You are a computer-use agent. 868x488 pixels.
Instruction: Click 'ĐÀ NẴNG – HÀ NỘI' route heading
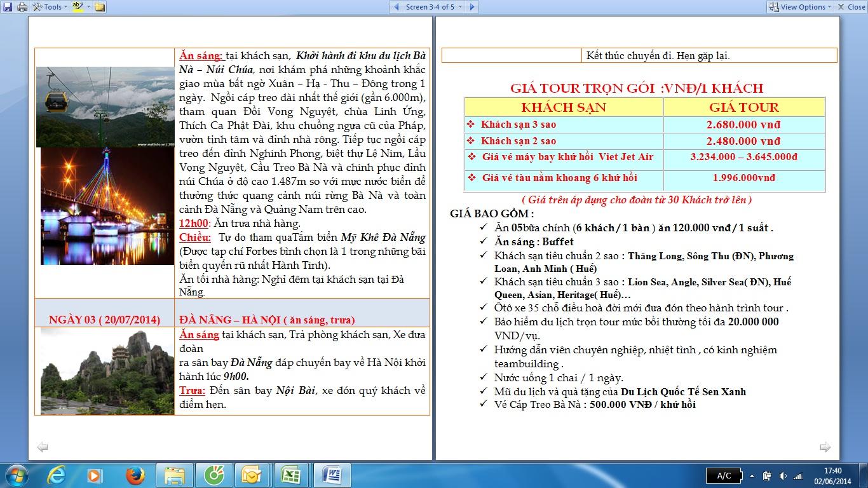coord(229,320)
